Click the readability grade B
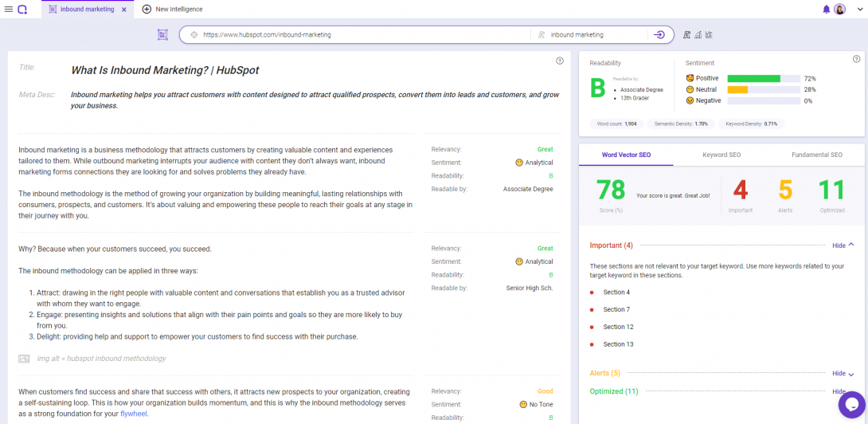This screenshot has height=424, width=868. [x=598, y=88]
